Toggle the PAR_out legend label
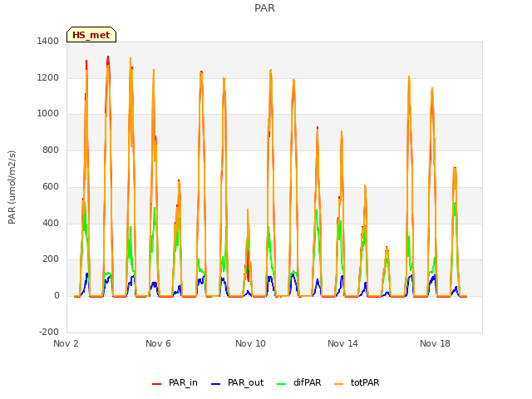 246,382
